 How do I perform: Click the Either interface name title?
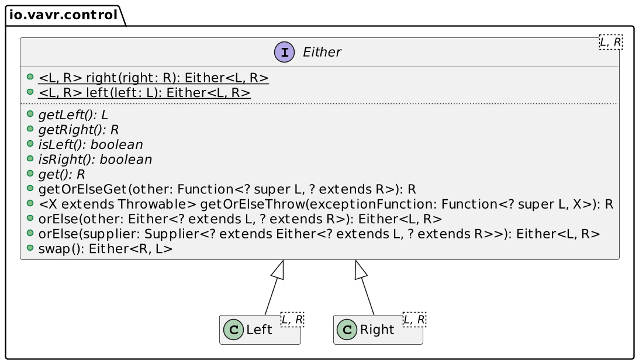coord(322,53)
